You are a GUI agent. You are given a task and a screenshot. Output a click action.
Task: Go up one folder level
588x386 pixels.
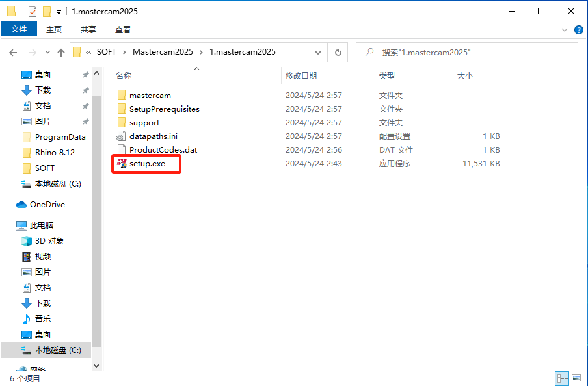click(61, 53)
